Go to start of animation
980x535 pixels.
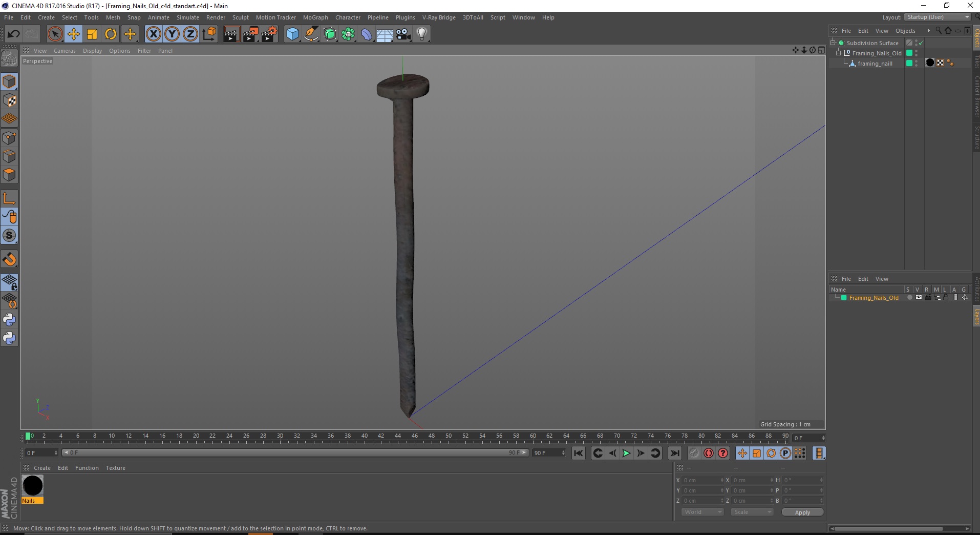coord(578,453)
